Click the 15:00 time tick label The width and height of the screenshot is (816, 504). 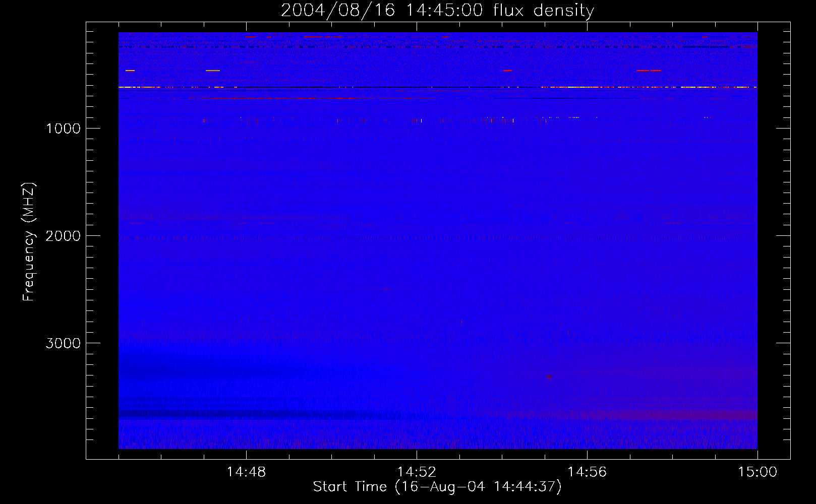(757, 472)
